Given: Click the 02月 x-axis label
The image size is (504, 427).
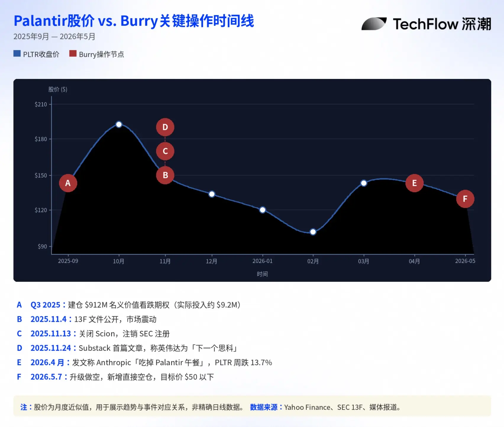Looking at the screenshot, I should coord(313,261).
